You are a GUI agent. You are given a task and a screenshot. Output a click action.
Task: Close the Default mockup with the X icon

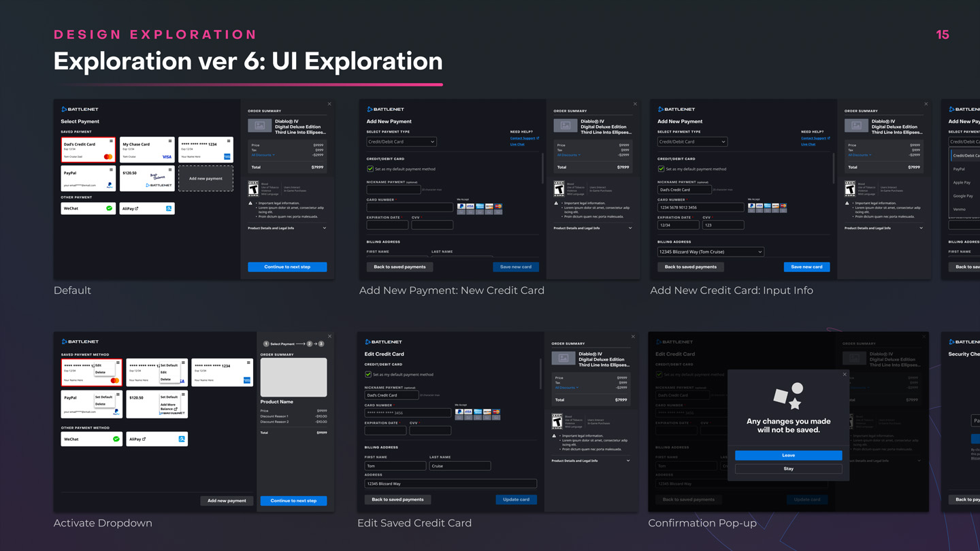[329, 104]
